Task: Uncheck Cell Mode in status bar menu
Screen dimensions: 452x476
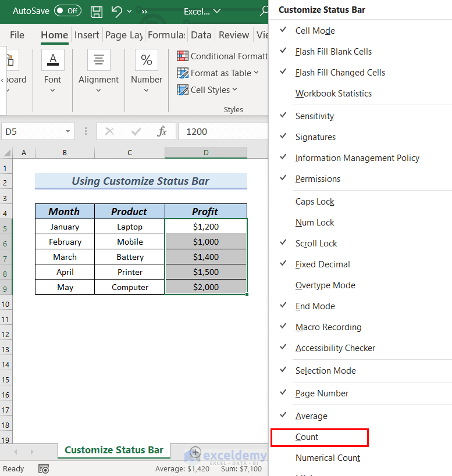Action: [360, 31]
